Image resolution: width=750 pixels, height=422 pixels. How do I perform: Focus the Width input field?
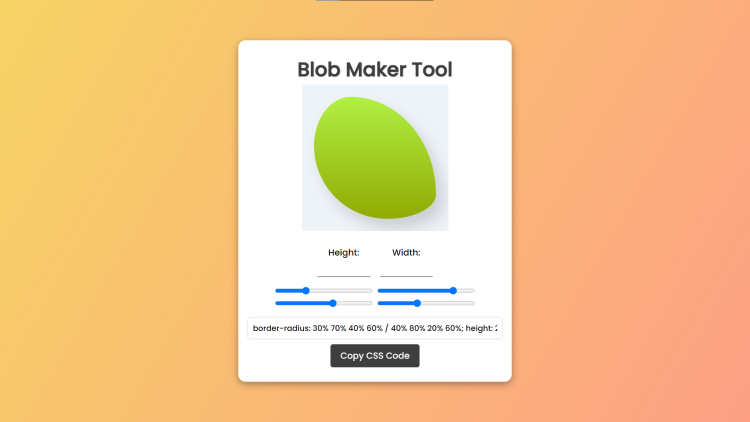[x=406, y=269]
